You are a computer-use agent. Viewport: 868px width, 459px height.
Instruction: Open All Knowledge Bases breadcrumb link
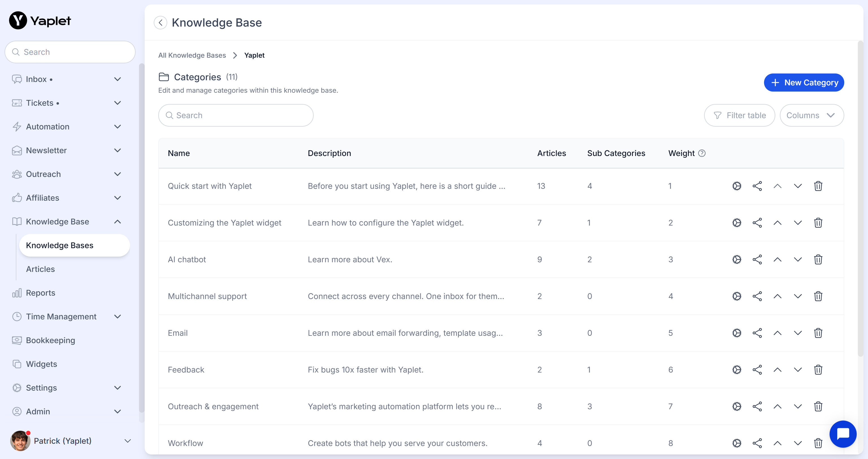click(192, 55)
